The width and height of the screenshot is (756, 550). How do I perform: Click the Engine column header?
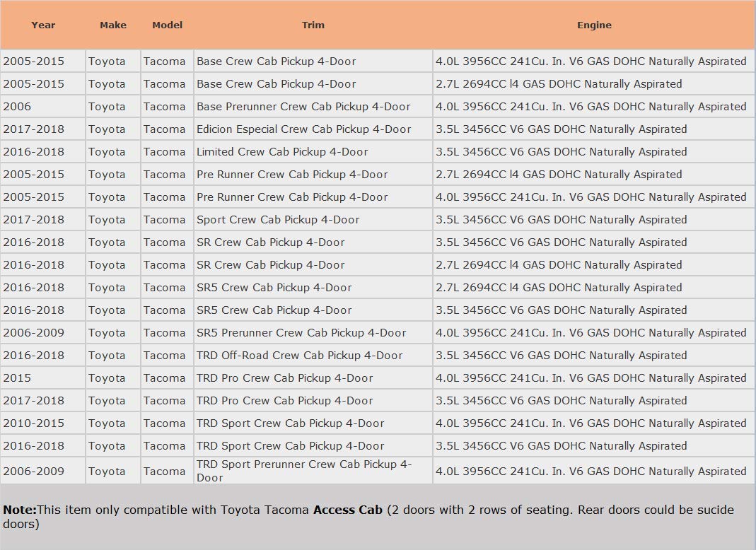coord(594,25)
